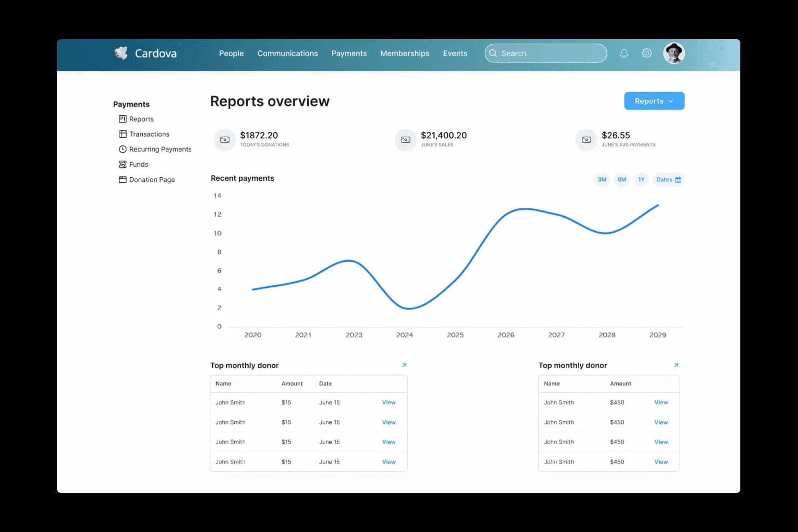Open the People menu

point(231,53)
